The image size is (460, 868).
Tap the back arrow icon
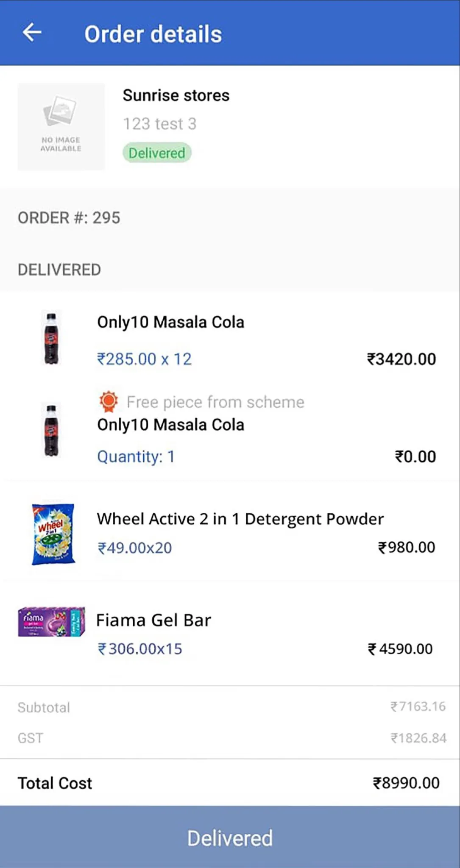[32, 33]
